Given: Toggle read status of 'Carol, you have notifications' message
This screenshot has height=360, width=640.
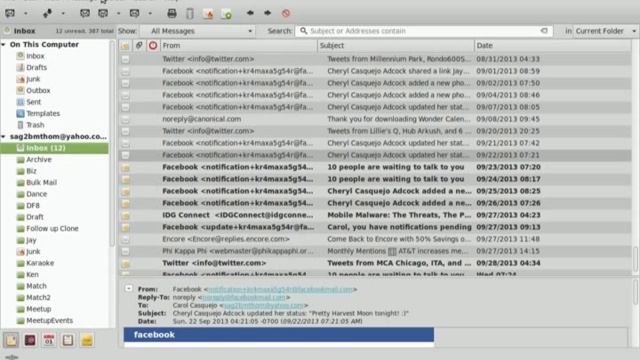Looking at the screenshot, I should point(125,227).
